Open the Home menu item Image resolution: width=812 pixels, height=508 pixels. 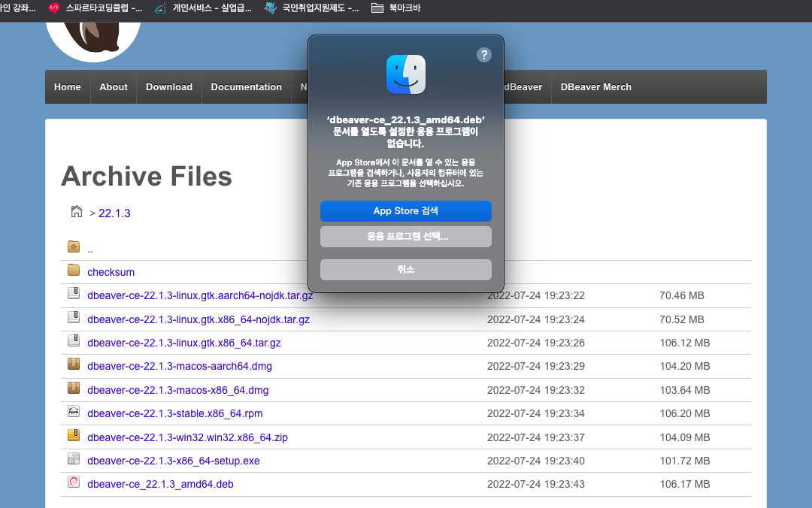tap(68, 87)
